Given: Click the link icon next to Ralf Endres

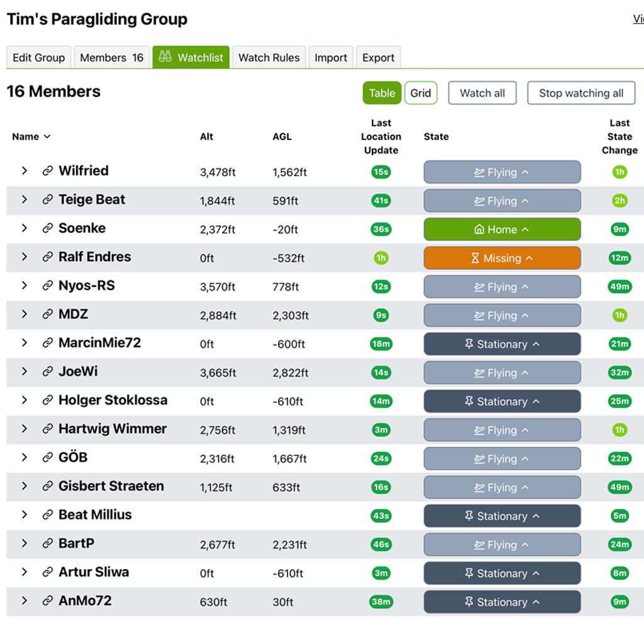Looking at the screenshot, I should coord(47,257).
